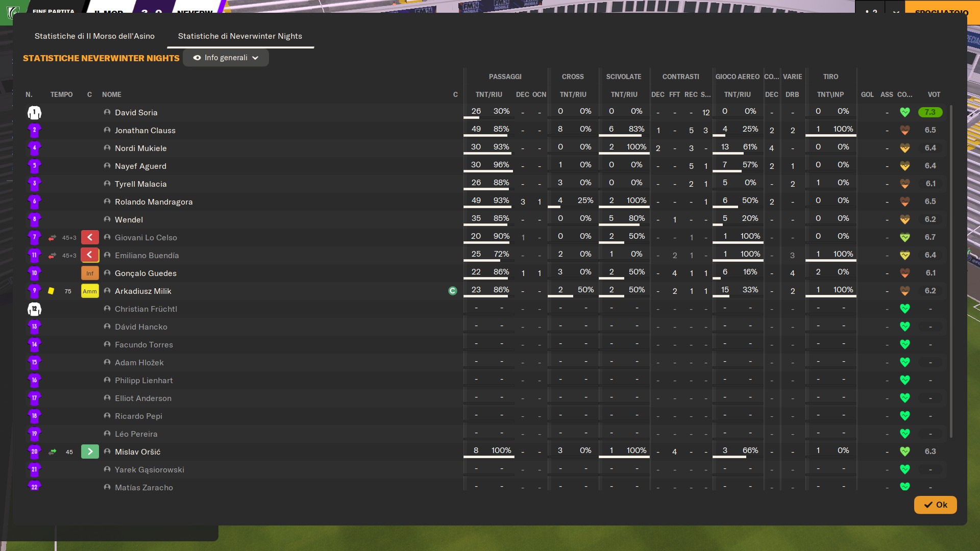Open Rolando Mandragora's player profile link
980x551 pixels.
click(154, 202)
